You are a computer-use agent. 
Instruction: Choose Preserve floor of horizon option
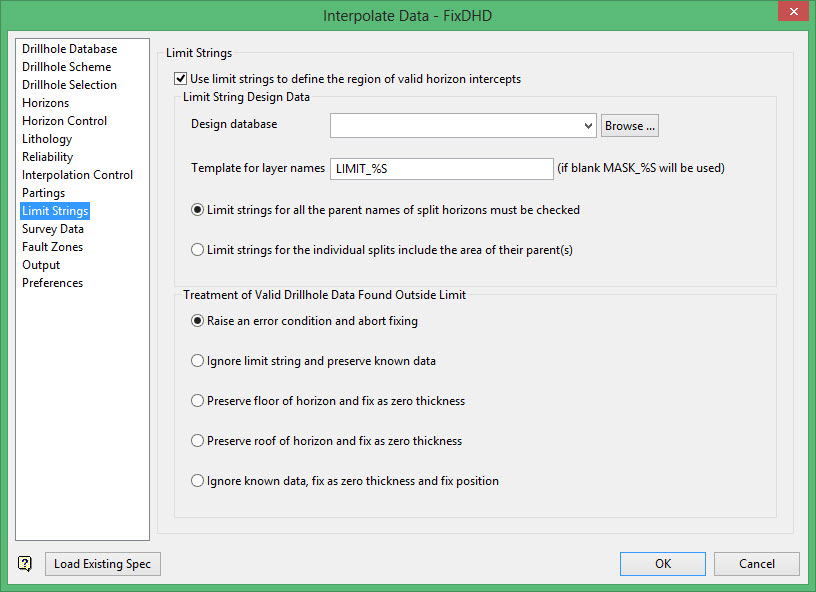[x=197, y=401]
